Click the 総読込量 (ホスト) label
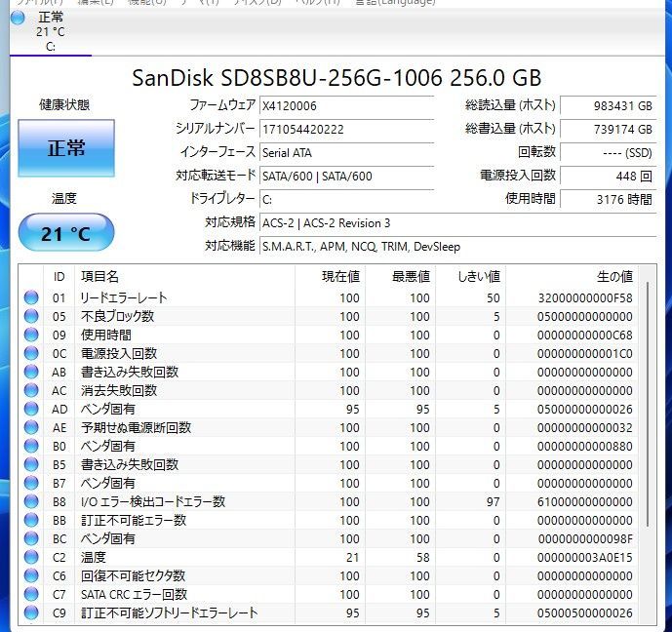Viewport: 672px width, 632px height. [x=510, y=105]
